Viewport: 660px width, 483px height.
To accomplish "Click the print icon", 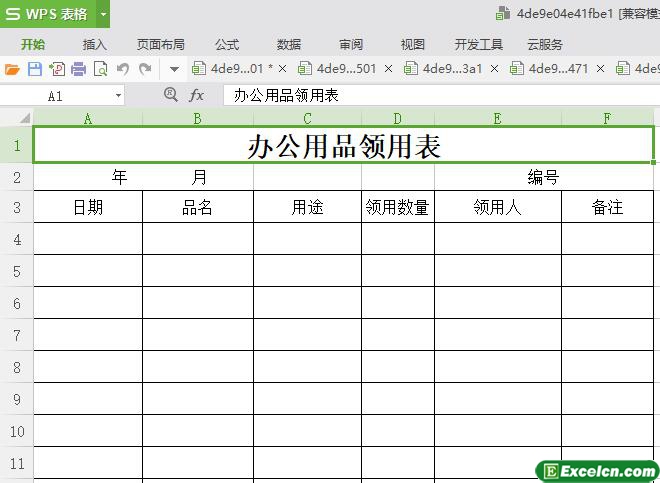I will (x=78, y=69).
